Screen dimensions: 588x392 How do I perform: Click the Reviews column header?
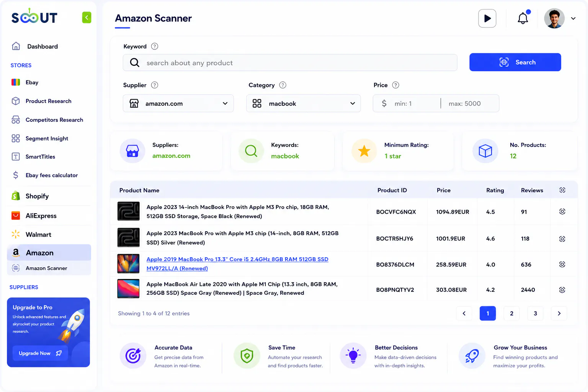pyautogui.click(x=532, y=190)
